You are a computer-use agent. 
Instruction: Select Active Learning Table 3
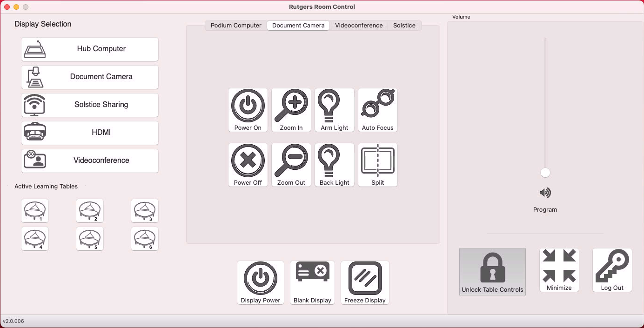click(144, 210)
